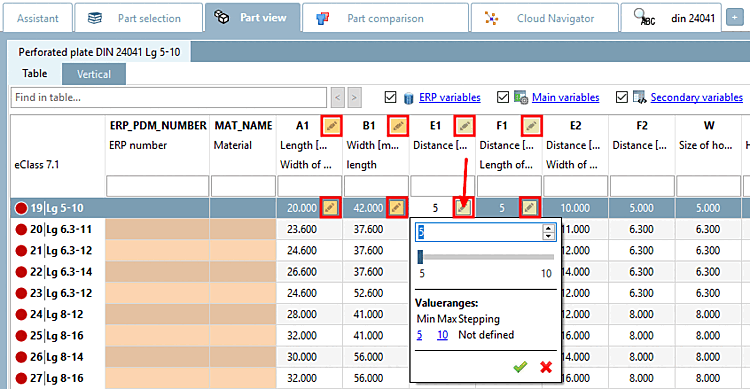Confirm value with the green checkmark
This screenshot has width=750, height=389.
click(x=520, y=367)
